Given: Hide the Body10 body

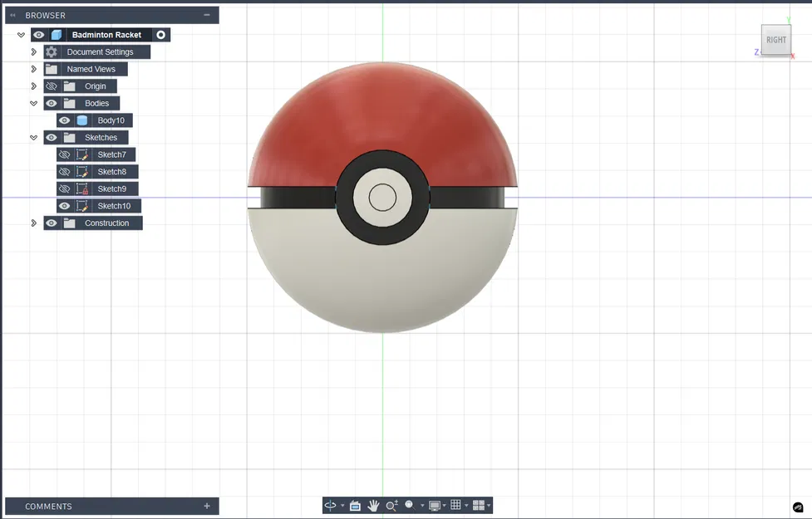Looking at the screenshot, I should tap(64, 120).
